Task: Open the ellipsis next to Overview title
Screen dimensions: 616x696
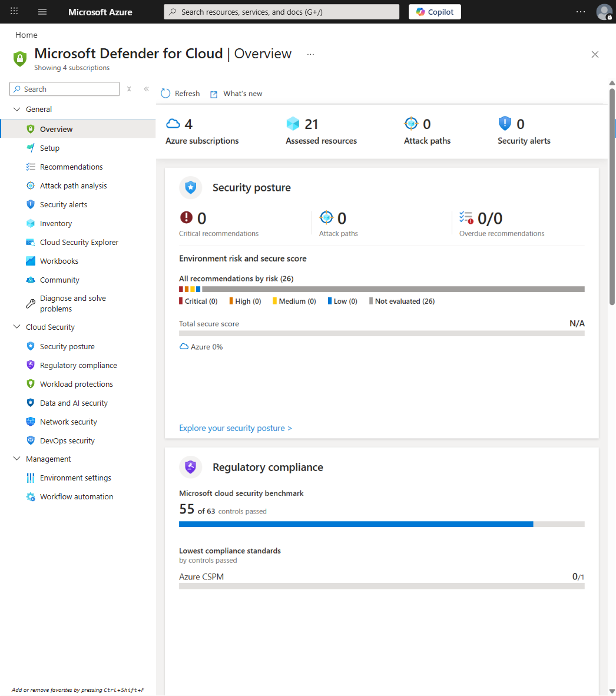Action: [311, 54]
